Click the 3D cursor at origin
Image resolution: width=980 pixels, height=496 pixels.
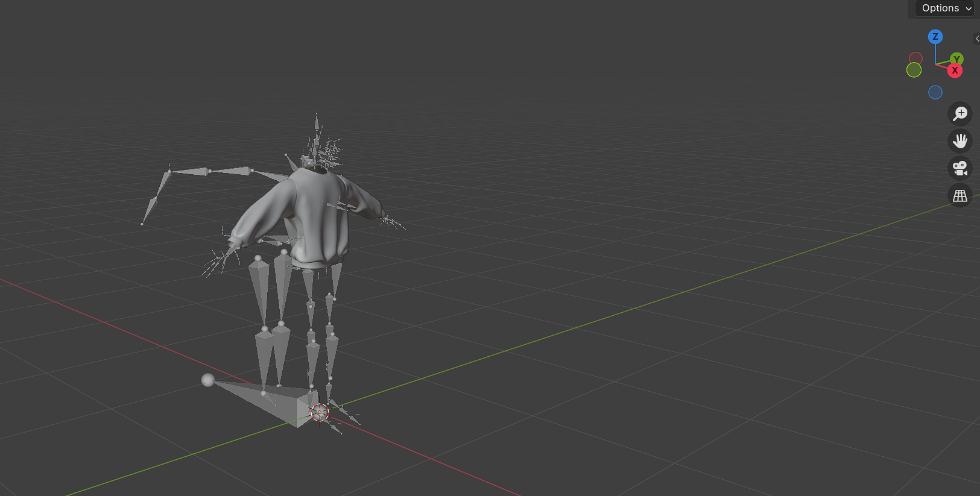point(320,413)
